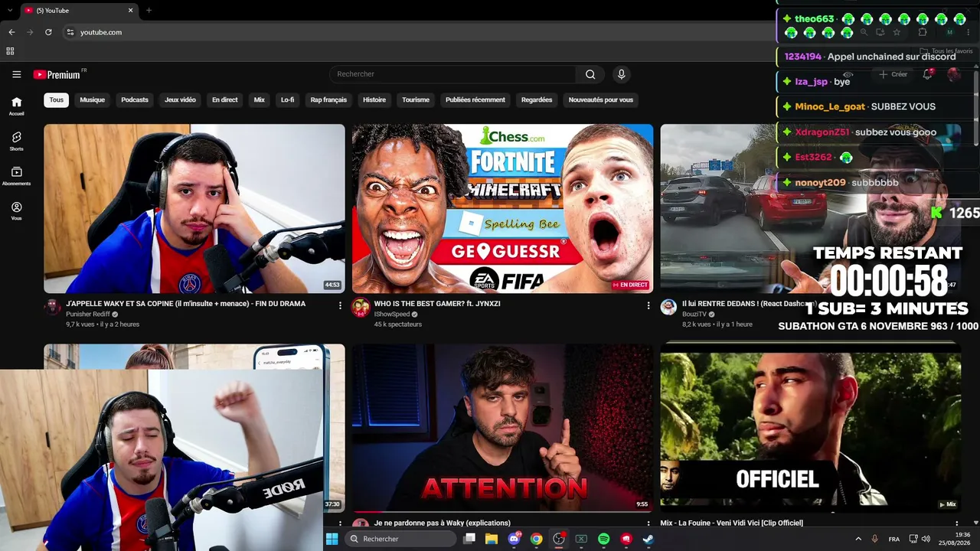
Task: Select the Nouveautés pour vous chip
Action: [601, 99]
